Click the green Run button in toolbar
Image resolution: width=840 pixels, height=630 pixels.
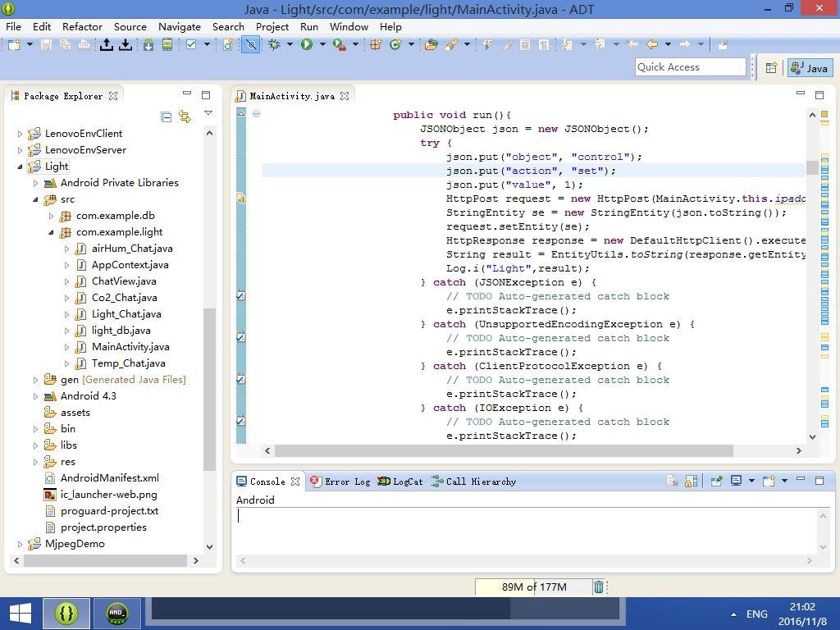[x=307, y=45]
